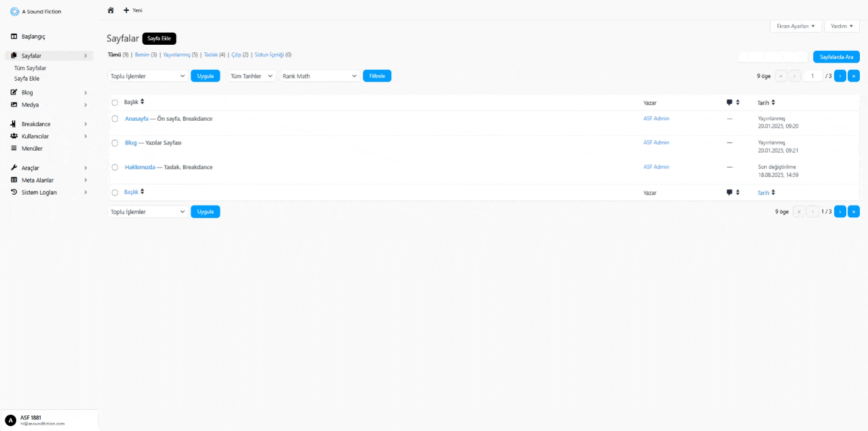Toggle the select-all checkbox in header row
The image size is (868, 431).
click(x=115, y=102)
